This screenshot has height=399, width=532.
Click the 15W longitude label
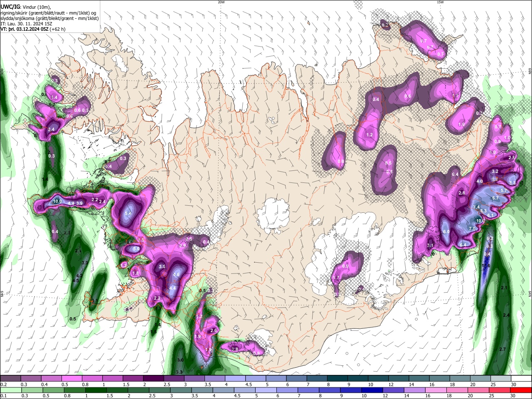(x=440, y=2)
